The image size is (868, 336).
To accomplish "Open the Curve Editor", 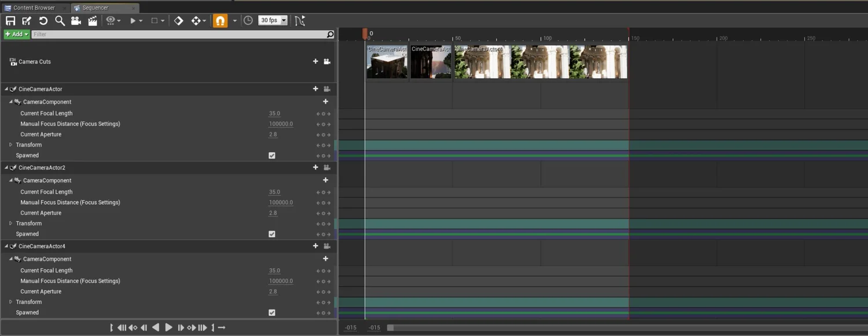I will [299, 20].
